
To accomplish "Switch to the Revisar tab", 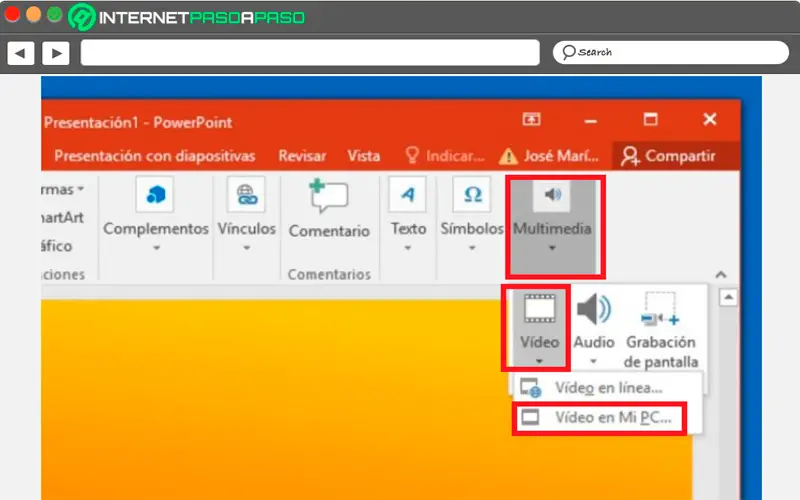I will (302, 156).
